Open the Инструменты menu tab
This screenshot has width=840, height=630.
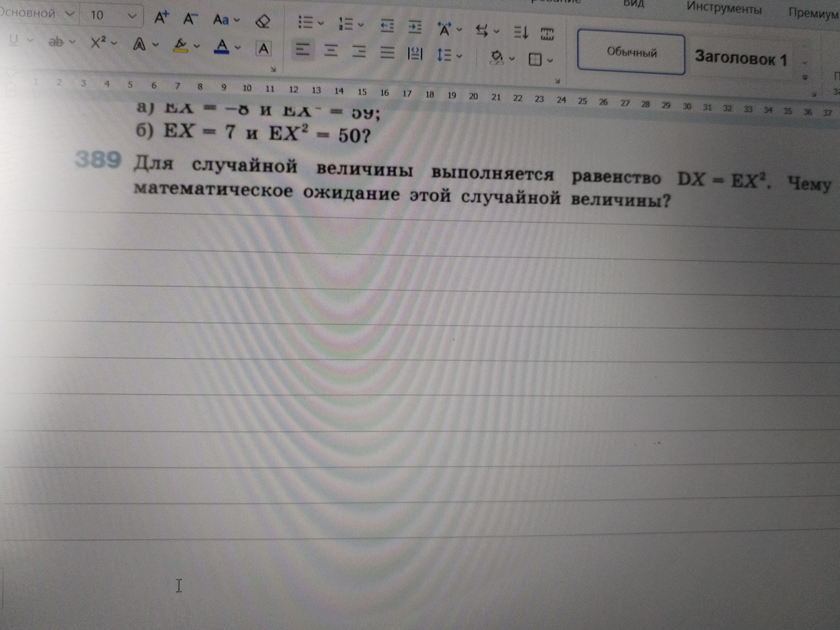724,9
